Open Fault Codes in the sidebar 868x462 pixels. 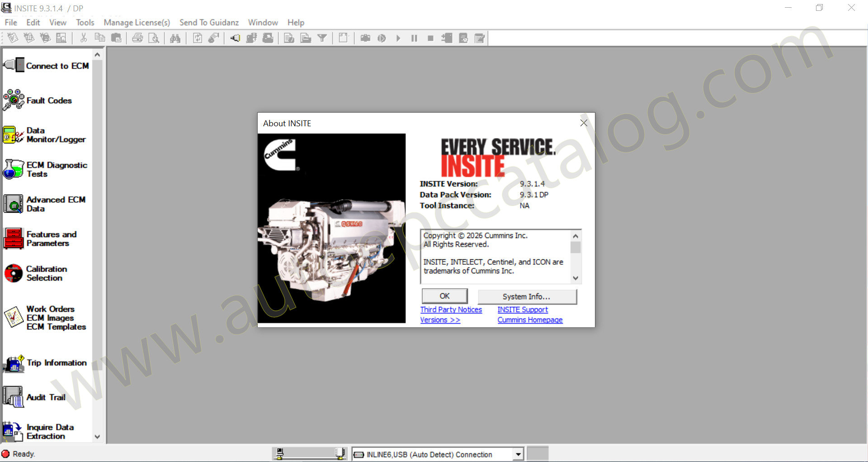(38, 100)
